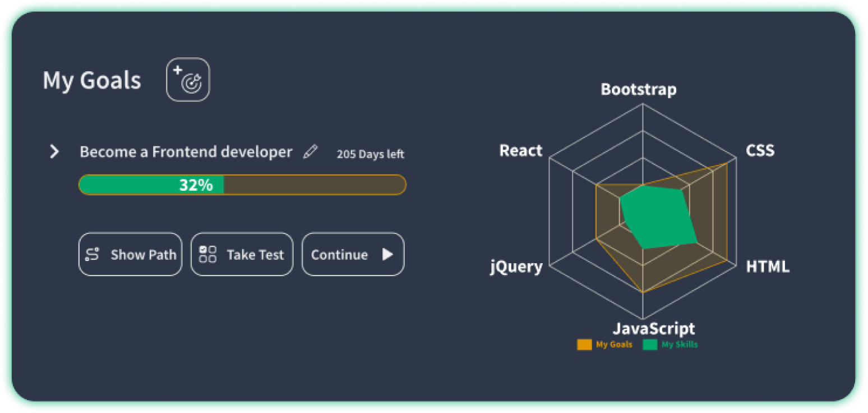Screen dimensions: 868x413
Task: Open the Become a Frontend developer title
Action: [186, 152]
